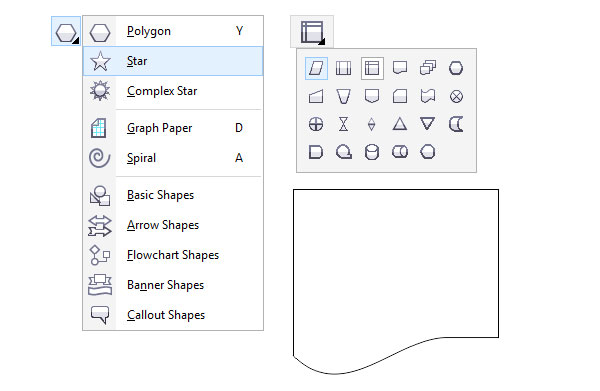Open the Perfect Shapes picker button
Image resolution: width=600 pixels, height=391 pixels.
[x=312, y=32]
